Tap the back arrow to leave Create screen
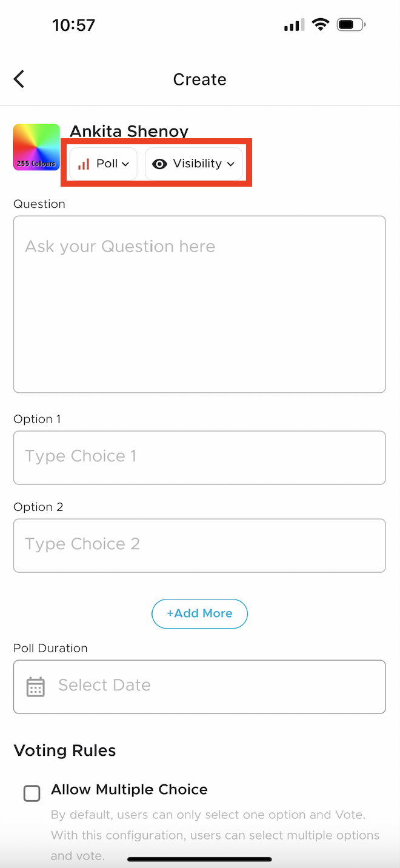The width and height of the screenshot is (400, 868). [x=18, y=79]
